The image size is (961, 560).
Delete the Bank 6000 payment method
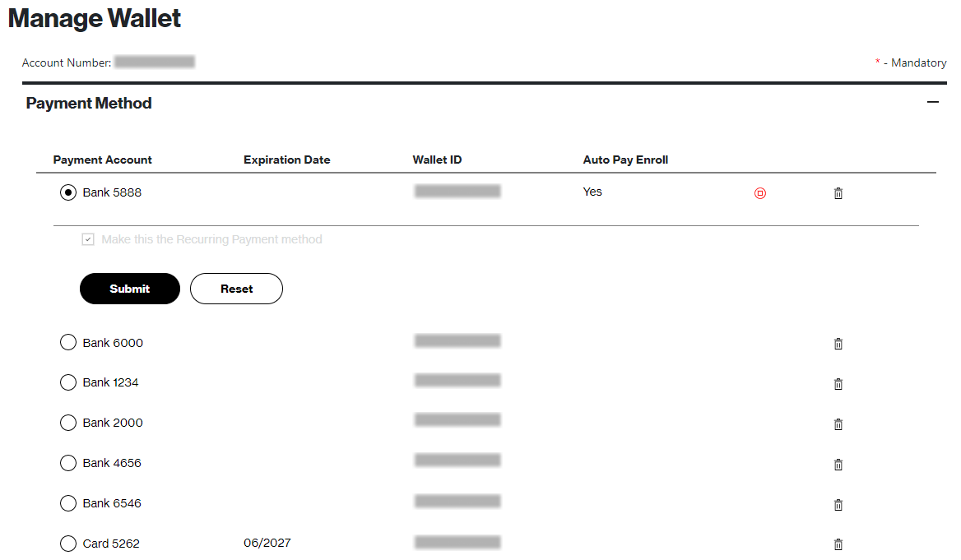838,343
